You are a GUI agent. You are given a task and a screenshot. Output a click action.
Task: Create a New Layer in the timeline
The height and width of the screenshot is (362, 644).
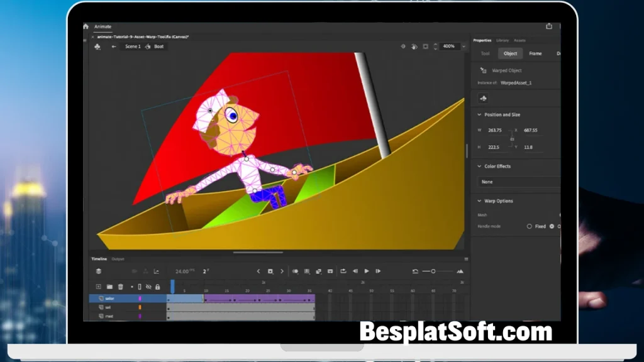point(99,287)
